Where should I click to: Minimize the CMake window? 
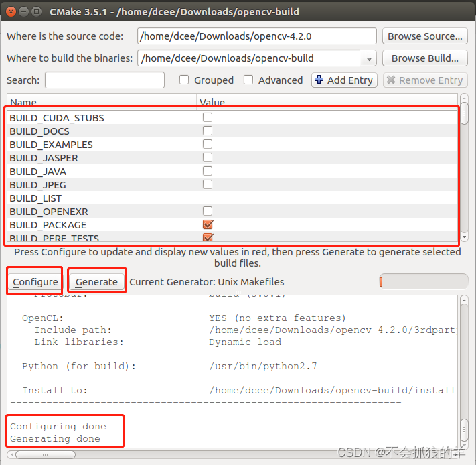coord(23,12)
